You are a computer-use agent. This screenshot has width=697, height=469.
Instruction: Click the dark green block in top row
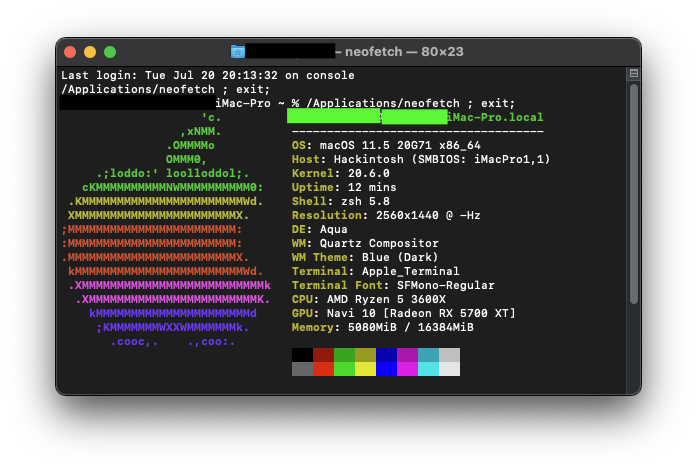point(344,355)
